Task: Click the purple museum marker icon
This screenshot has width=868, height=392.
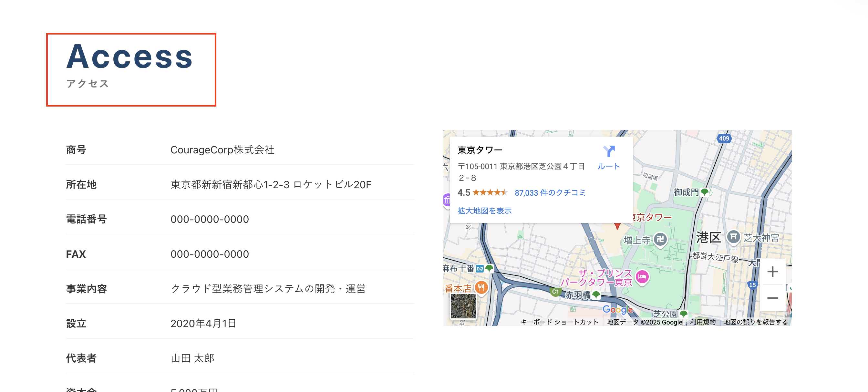Action: point(447,200)
